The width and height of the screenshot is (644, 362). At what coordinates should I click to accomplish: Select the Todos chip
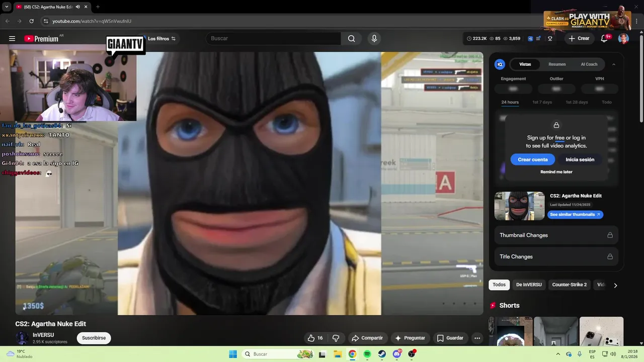[x=499, y=285]
